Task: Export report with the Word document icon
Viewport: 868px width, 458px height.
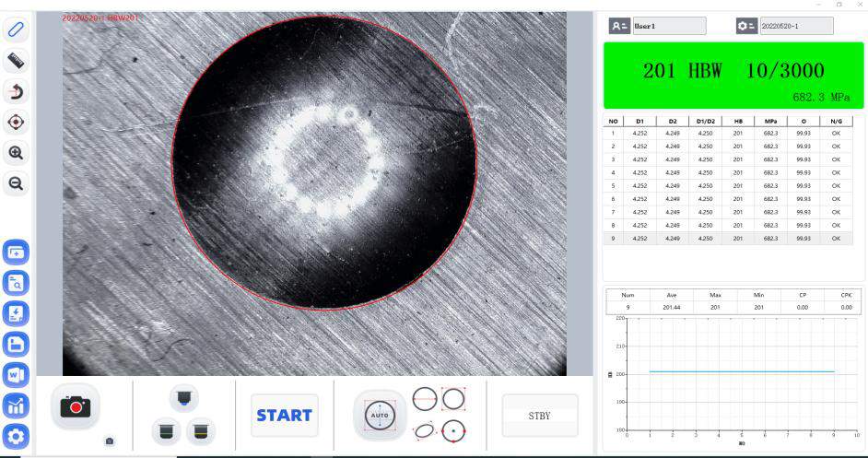Action: 18,374
